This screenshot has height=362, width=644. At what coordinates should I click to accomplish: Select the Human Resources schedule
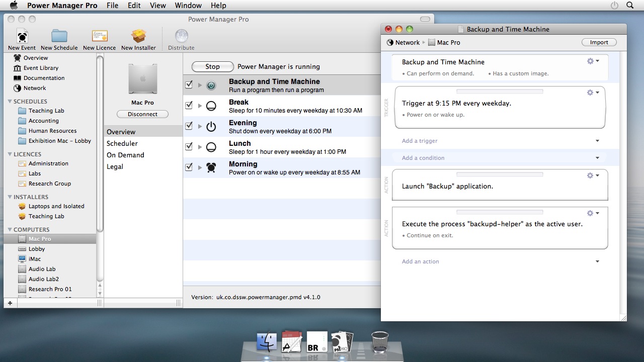pos(52,131)
